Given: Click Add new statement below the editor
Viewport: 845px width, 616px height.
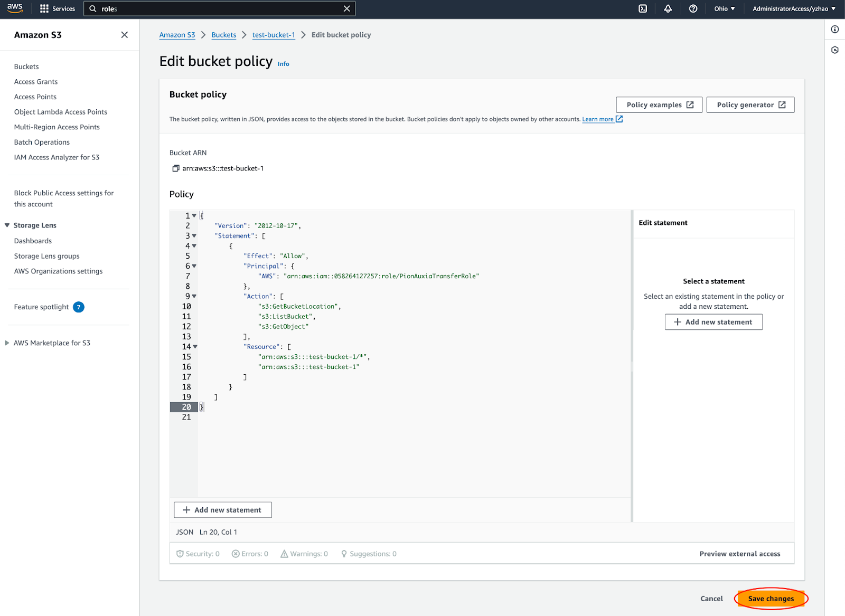Looking at the screenshot, I should coord(223,510).
